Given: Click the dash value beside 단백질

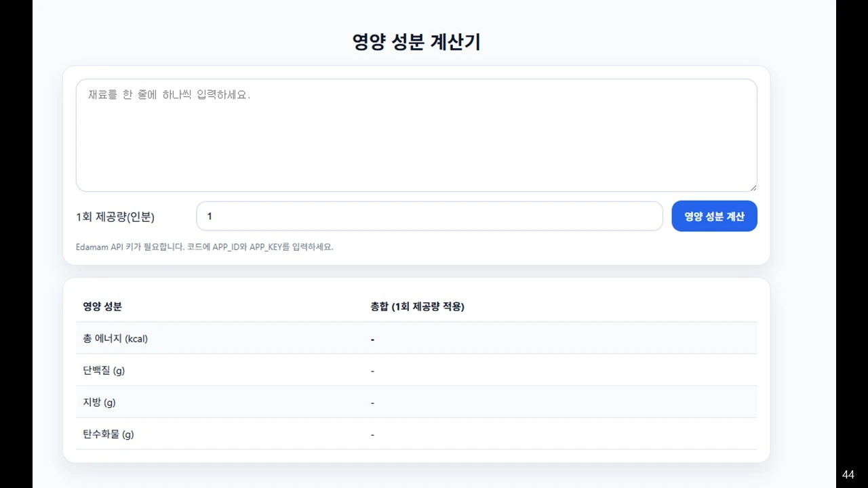Looking at the screenshot, I should point(372,370).
